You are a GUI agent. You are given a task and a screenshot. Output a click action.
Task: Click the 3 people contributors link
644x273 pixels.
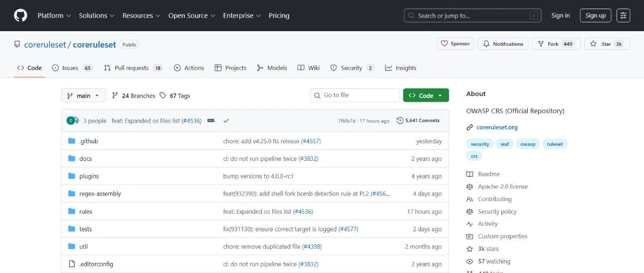(95, 121)
